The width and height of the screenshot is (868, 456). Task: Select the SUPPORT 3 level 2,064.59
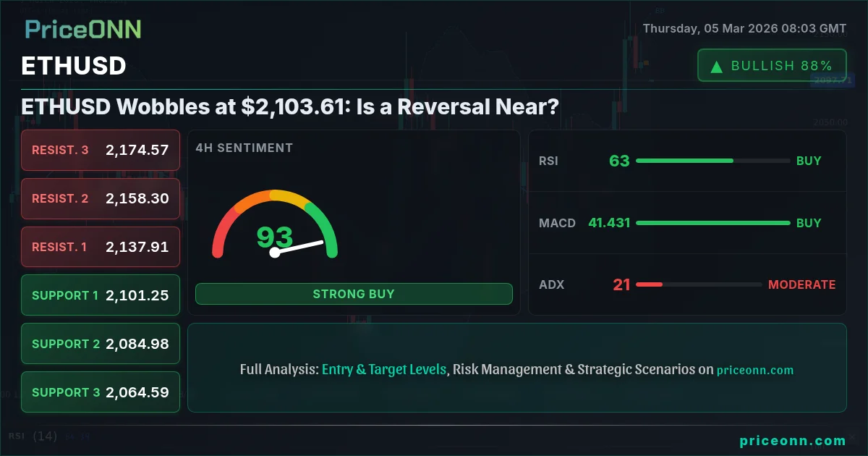(101, 392)
